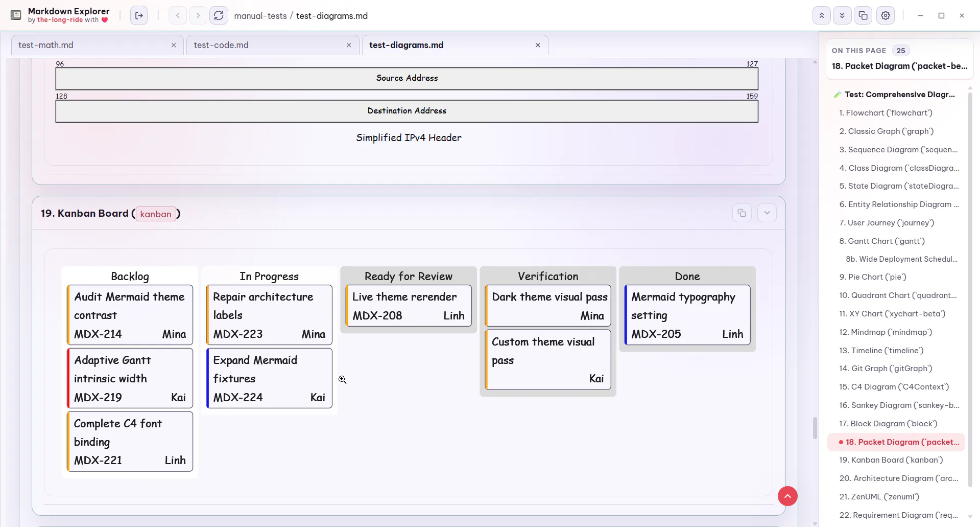The width and height of the screenshot is (980, 527).
Task: Select 18. Packet Diagram in outline list
Action: pos(896,442)
